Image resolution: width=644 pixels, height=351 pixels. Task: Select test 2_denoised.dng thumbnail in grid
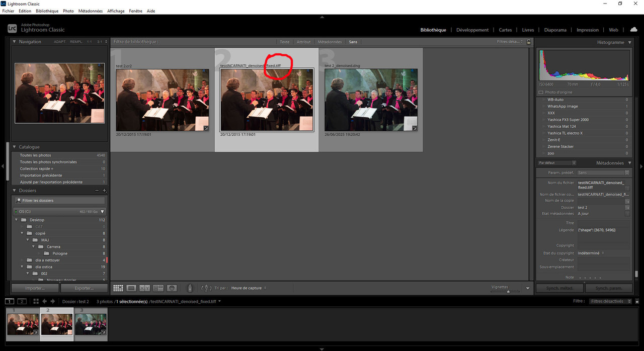tap(371, 100)
